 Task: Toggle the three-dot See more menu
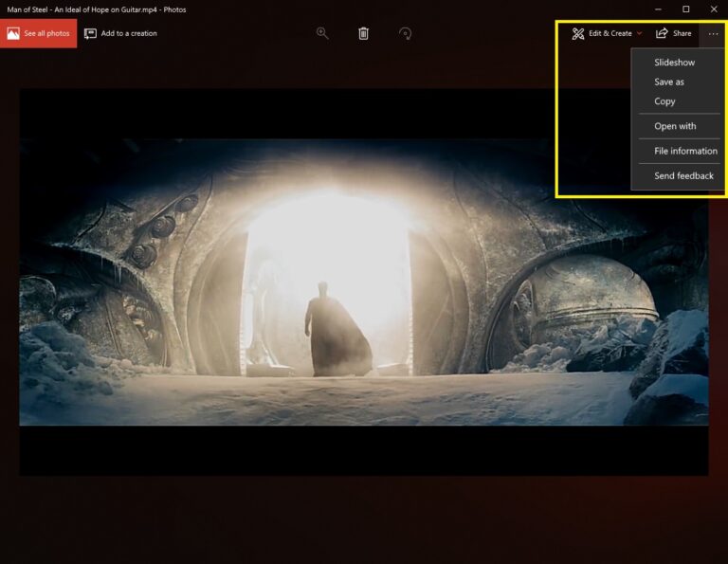click(713, 33)
